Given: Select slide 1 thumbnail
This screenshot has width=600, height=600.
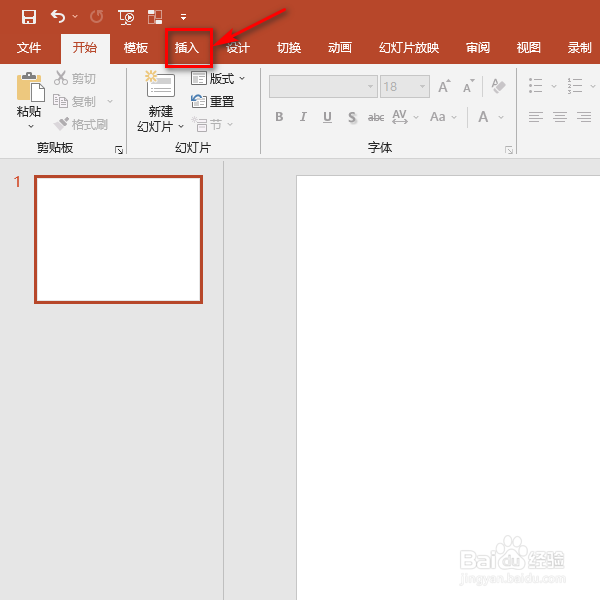Looking at the screenshot, I should coord(119,240).
